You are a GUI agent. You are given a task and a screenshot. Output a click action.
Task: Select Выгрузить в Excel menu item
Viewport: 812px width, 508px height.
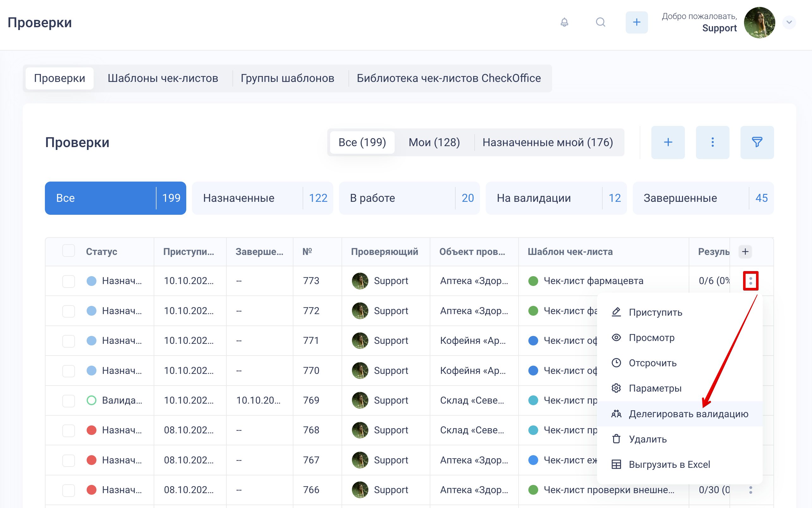pyautogui.click(x=669, y=464)
